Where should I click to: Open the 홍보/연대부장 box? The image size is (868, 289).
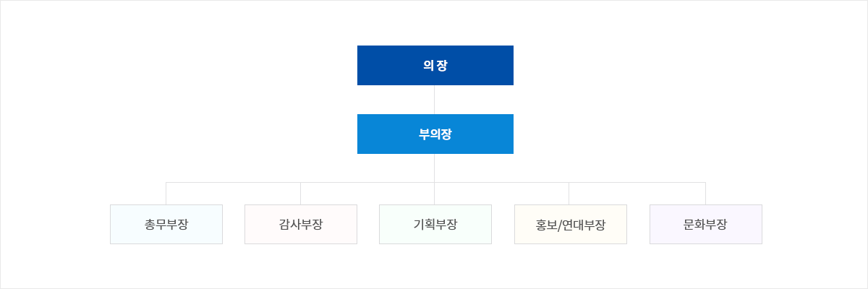571,224
